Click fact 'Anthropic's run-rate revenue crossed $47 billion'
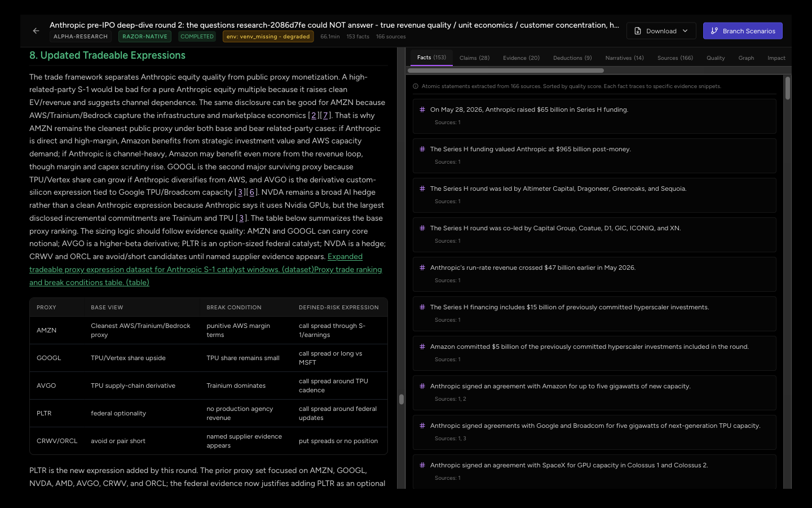The image size is (812, 508). (x=594, y=274)
